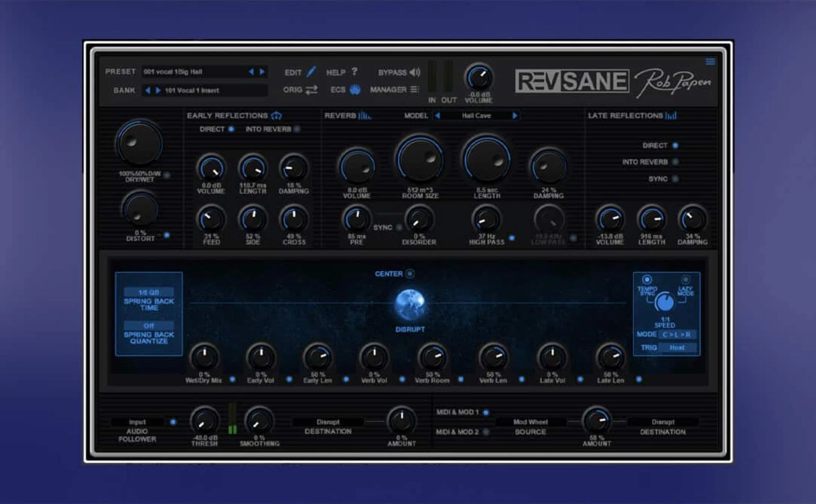
Task: Click the ECS hand icon
Action: pos(355,89)
